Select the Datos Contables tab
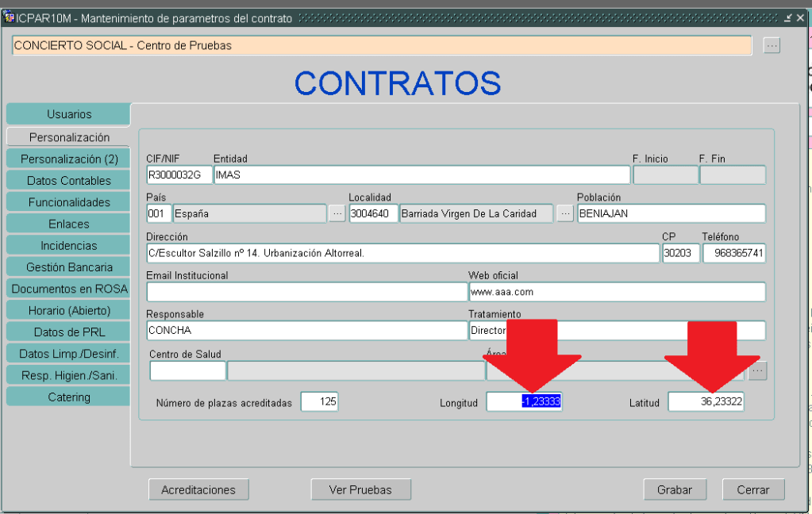 (68, 181)
